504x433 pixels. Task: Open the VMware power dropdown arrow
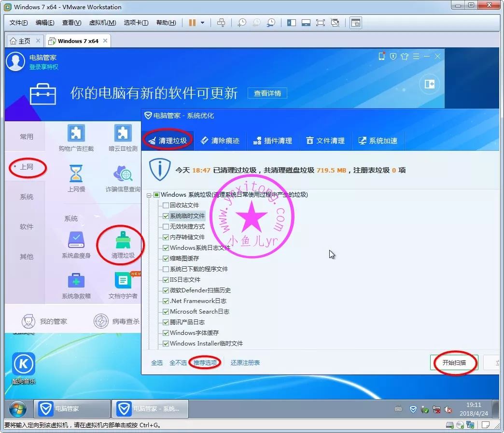pos(203,23)
